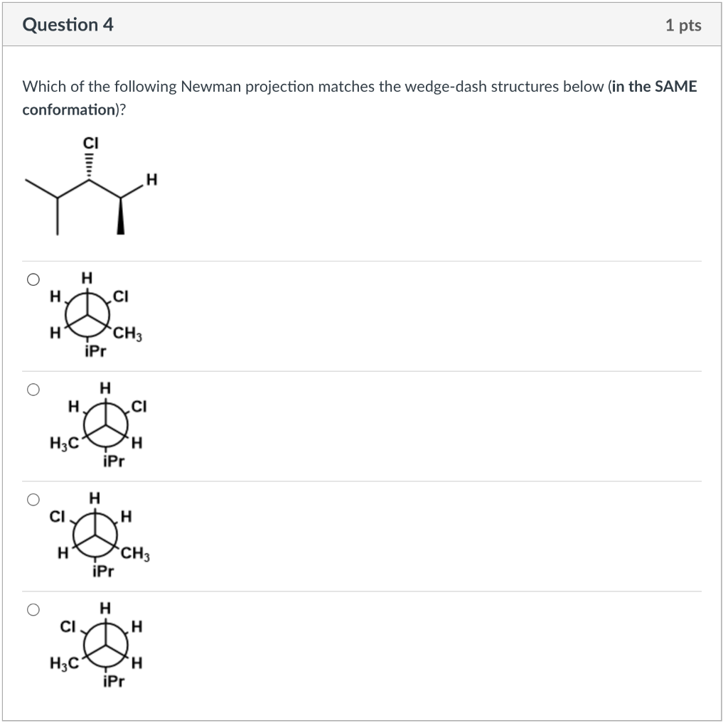Click the Question 4 header
The width and height of the screenshot is (723, 728).
tap(68, 24)
